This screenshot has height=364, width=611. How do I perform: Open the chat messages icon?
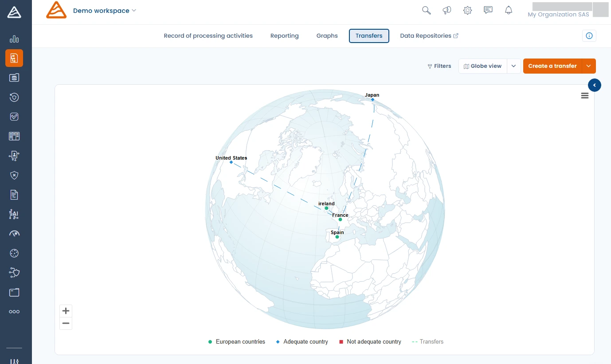pos(488,10)
